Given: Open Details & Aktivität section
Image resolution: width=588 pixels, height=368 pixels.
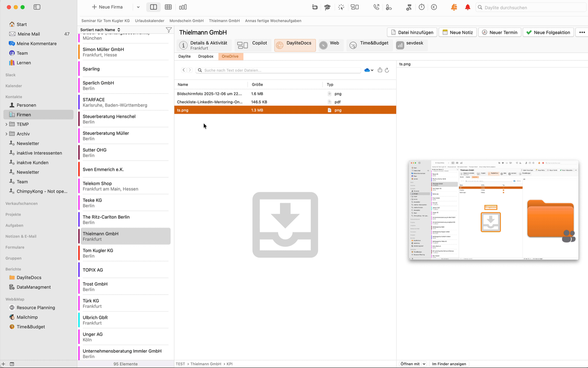Looking at the screenshot, I should (x=204, y=45).
